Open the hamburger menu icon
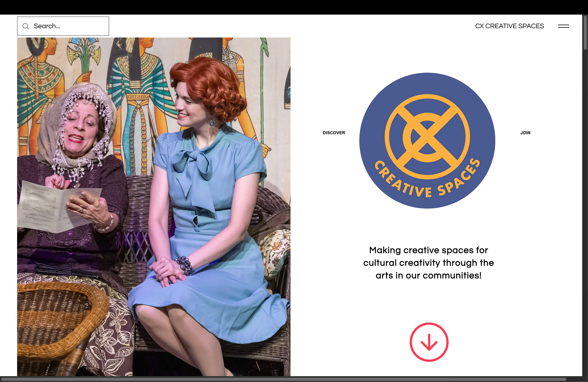This screenshot has height=382, width=588. (x=563, y=26)
